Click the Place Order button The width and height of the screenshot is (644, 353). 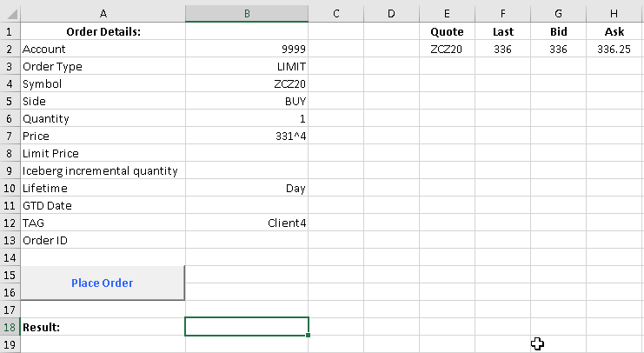[x=102, y=283]
